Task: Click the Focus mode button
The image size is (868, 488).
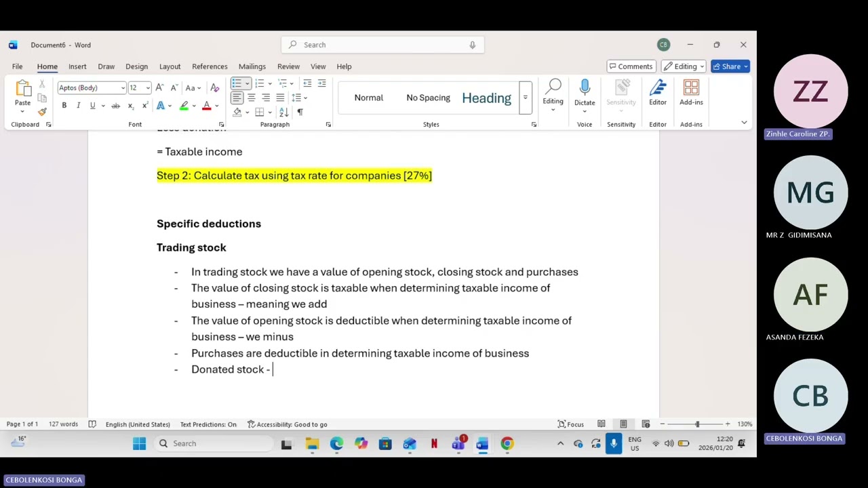Action: click(x=570, y=424)
